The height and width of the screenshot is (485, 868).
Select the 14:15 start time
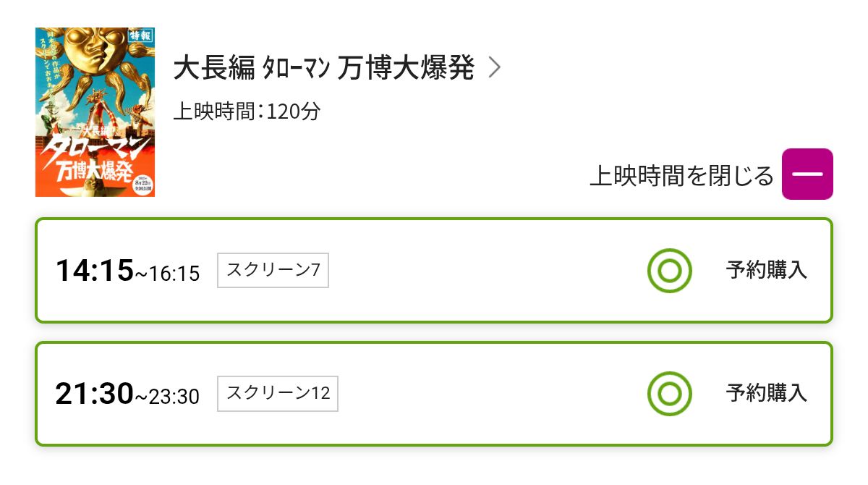tap(95, 271)
